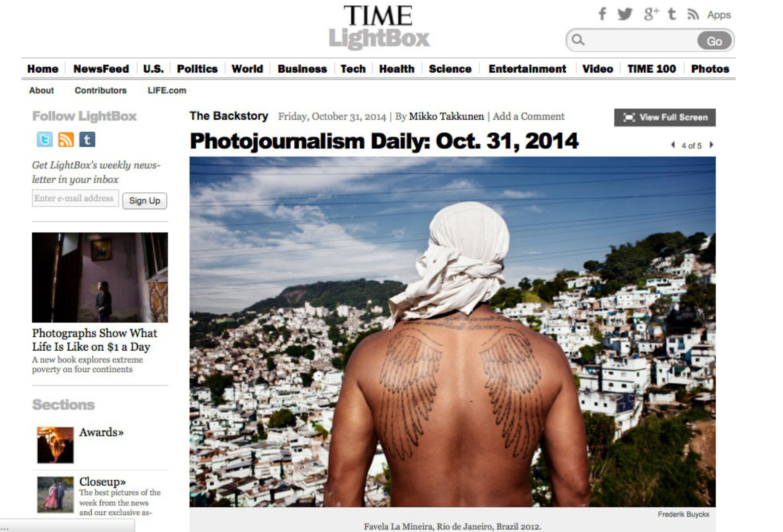This screenshot has width=783, height=532.
Task: Open the RSS feed icon in header
Action: click(693, 14)
